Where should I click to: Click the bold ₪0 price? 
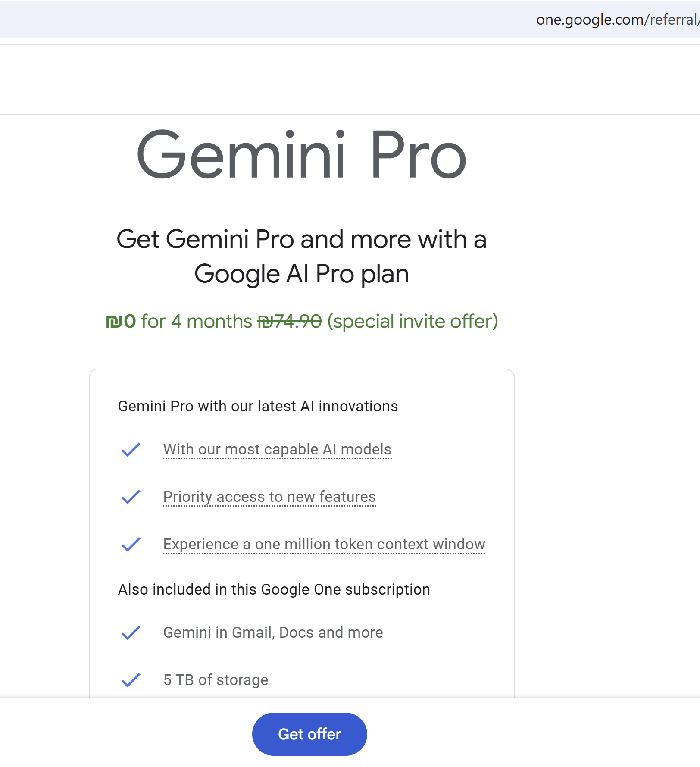(x=121, y=322)
